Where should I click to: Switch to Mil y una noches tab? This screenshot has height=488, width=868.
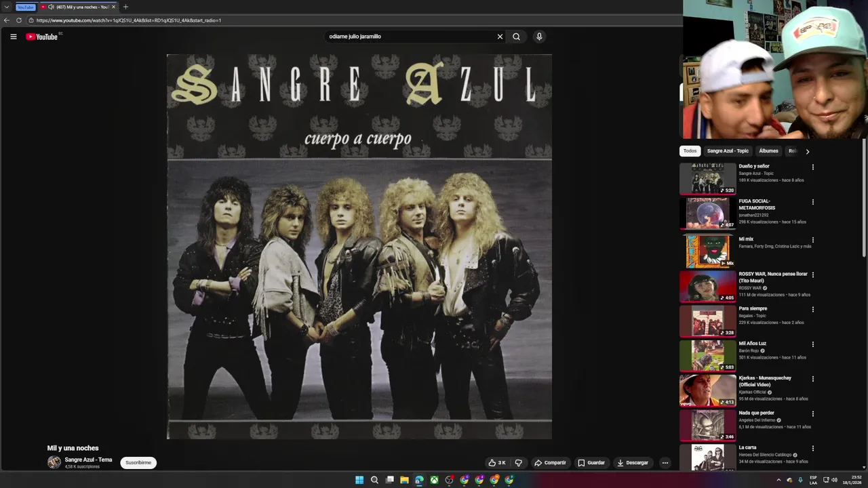coord(78,7)
